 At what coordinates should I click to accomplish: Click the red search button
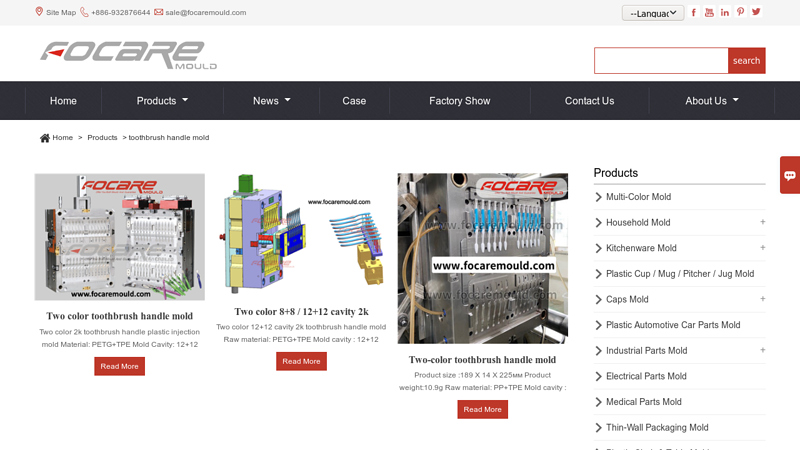pos(746,61)
